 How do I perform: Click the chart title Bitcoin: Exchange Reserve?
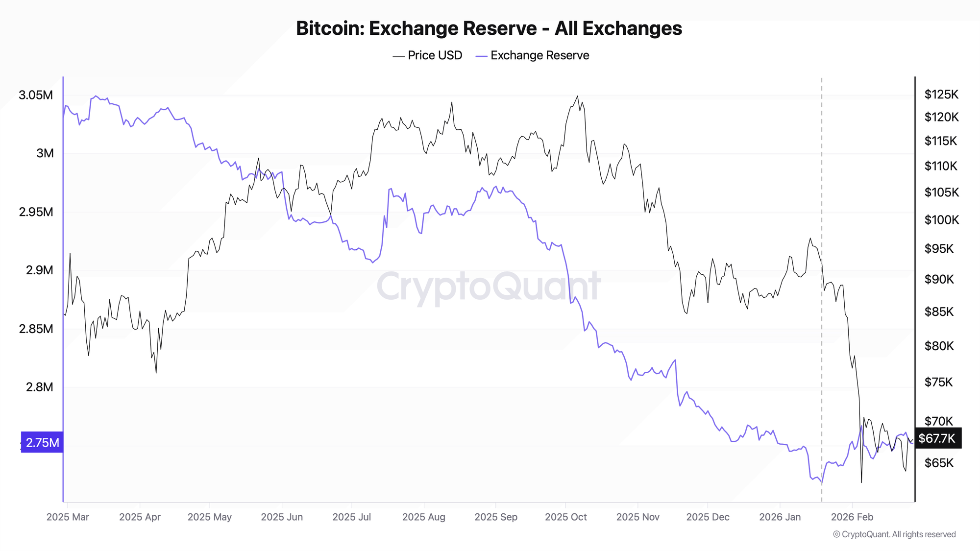click(489, 28)
